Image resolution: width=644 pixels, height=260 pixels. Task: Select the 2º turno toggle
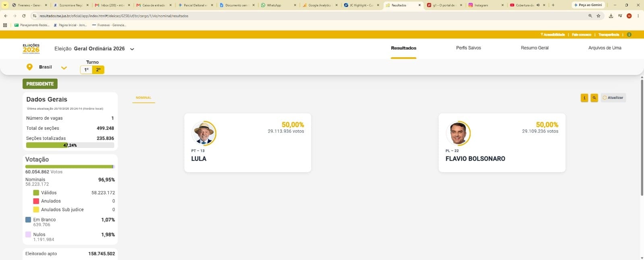pos(98,70)
